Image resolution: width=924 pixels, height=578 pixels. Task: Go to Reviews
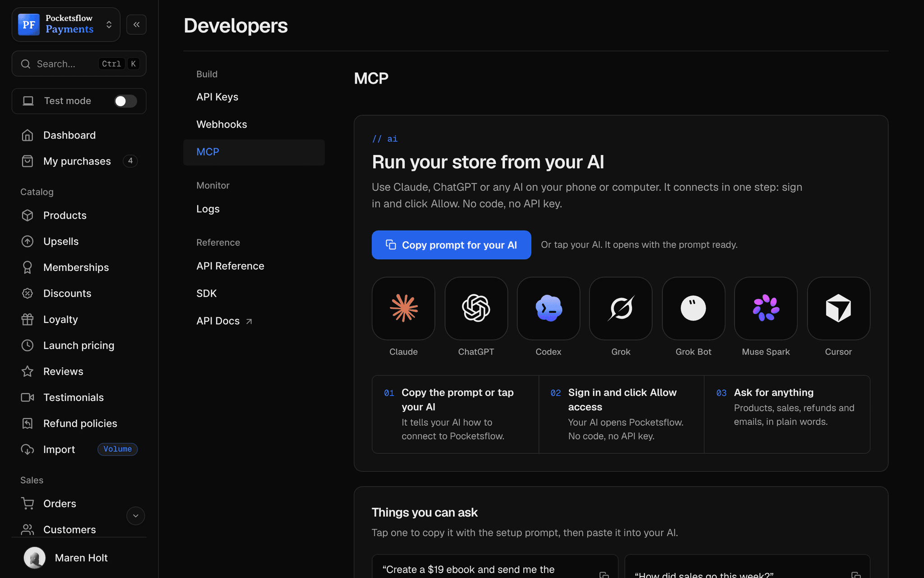pos(79,371)
